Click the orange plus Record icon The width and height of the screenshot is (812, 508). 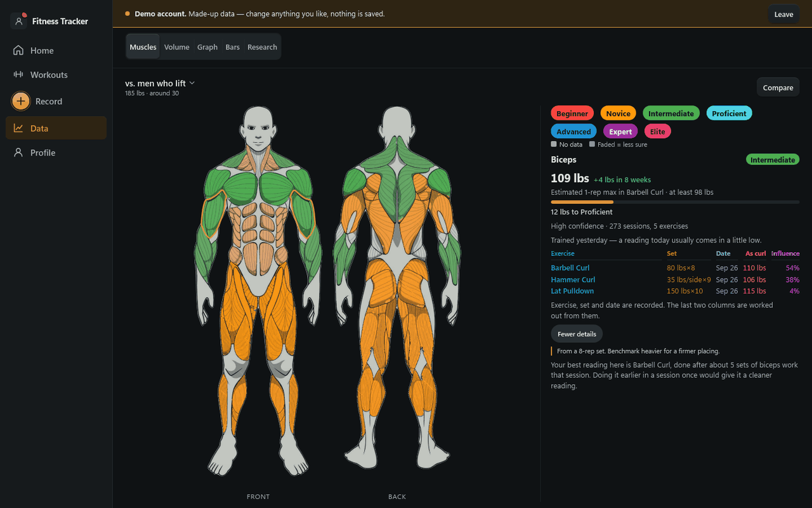point(21,101)
